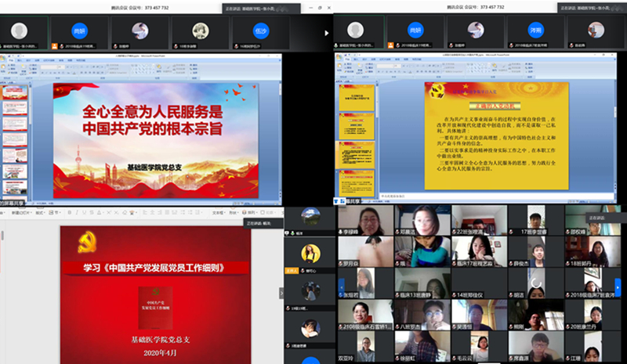Expand the participant strip with the white left arrow
Image resolution: width=627 pixels, height=364 pixels.
coord(326,33)
